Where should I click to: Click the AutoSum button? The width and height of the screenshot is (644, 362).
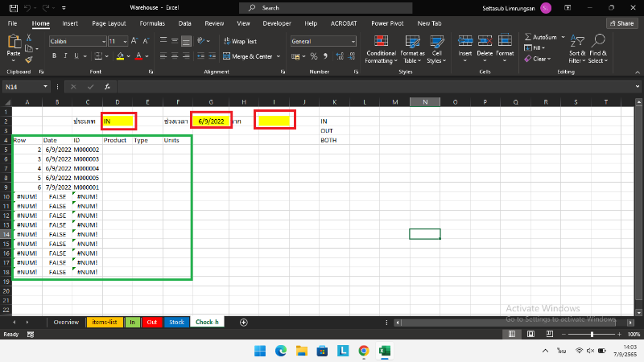543,37
